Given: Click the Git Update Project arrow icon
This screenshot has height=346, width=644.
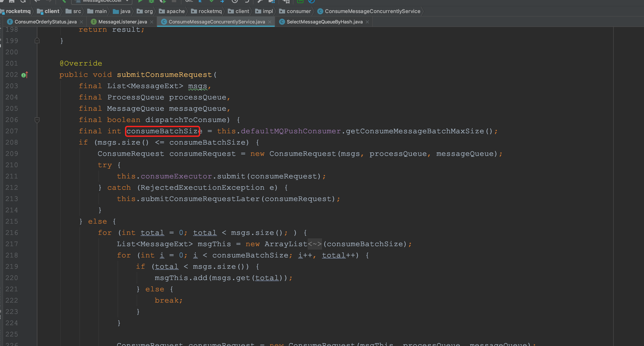Looking at the screenshot, I should (200, 1).
